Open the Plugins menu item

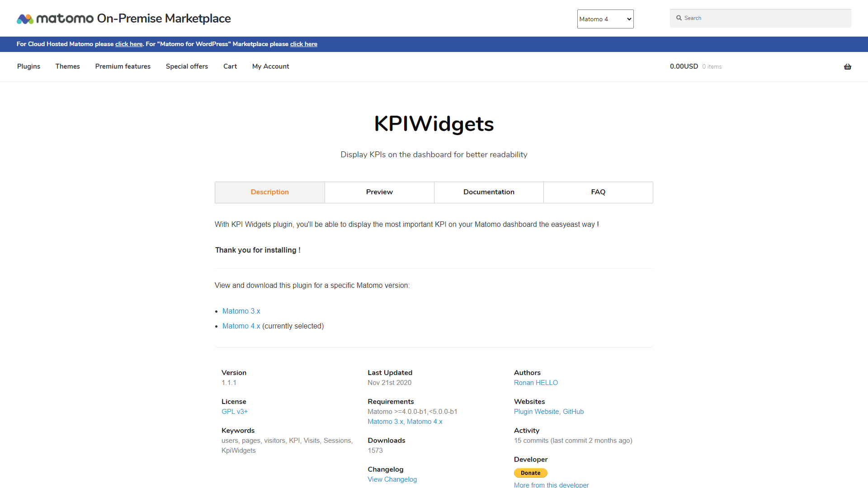[28, 66]
